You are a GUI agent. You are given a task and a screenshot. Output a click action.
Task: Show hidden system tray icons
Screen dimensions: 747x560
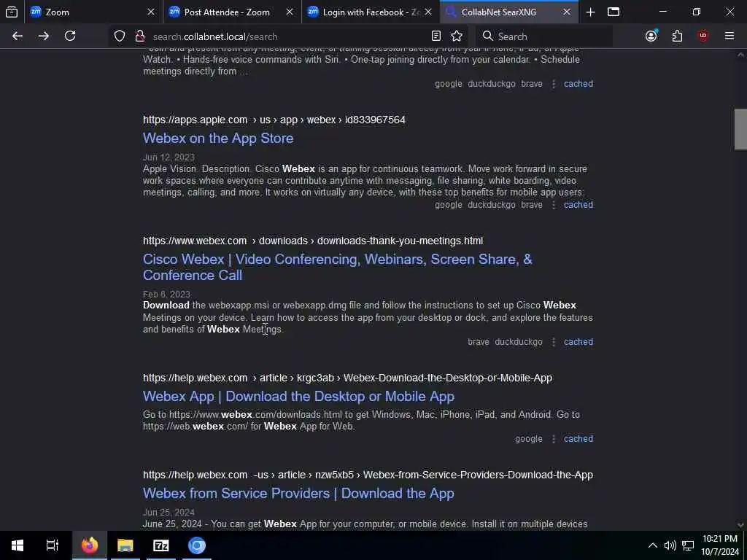click(653, 545)
